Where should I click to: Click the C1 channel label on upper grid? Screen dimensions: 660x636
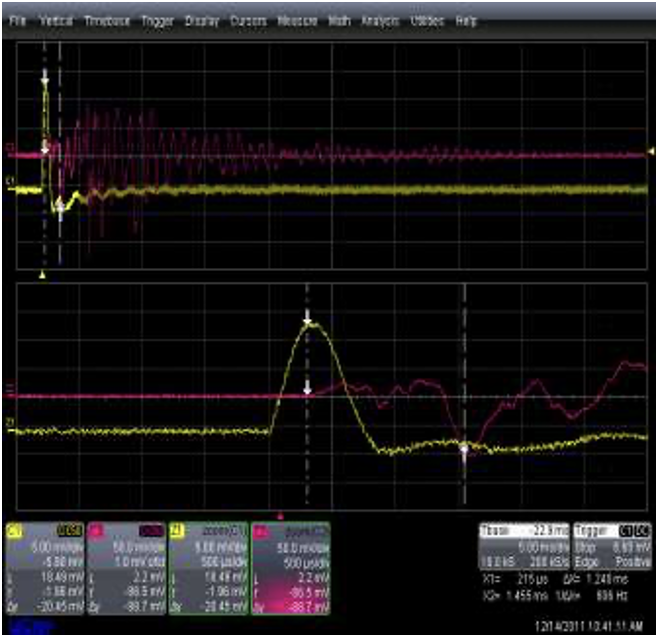pos(10,181)
